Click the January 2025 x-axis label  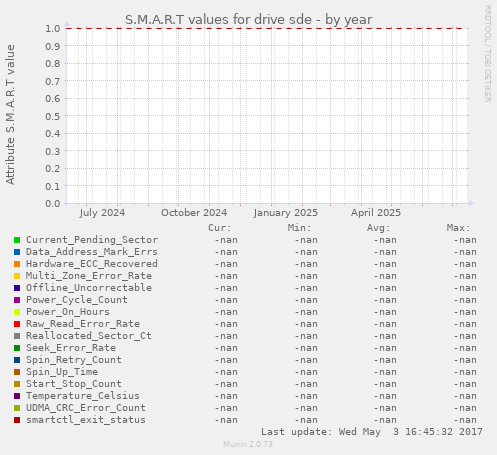pos(286,213)
